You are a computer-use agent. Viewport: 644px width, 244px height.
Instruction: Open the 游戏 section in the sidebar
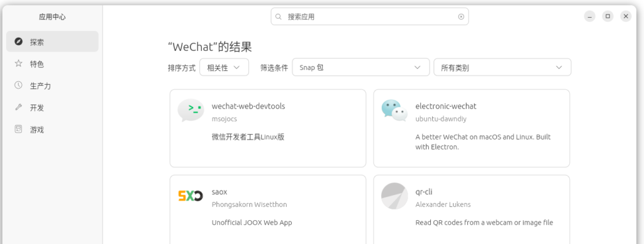tap(52, 130)
